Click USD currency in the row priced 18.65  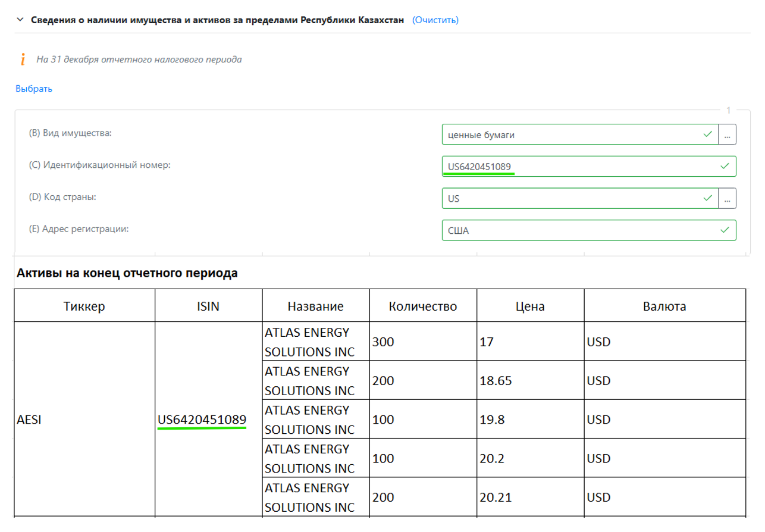click(x=664, y=380)
